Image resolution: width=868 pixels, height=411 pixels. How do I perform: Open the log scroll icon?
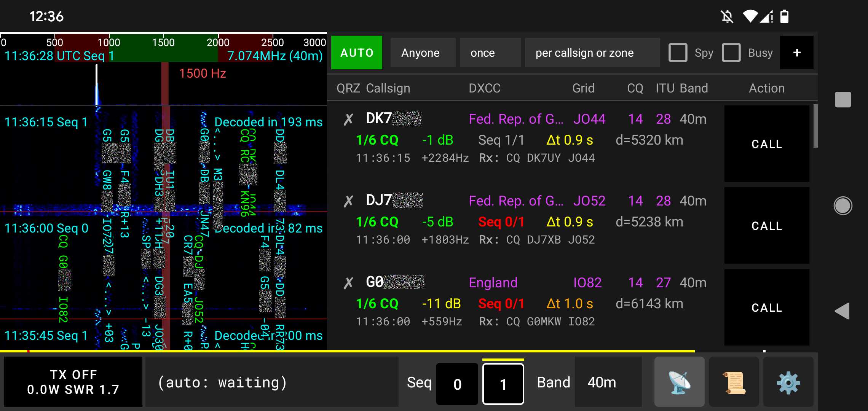coord(734,382)
